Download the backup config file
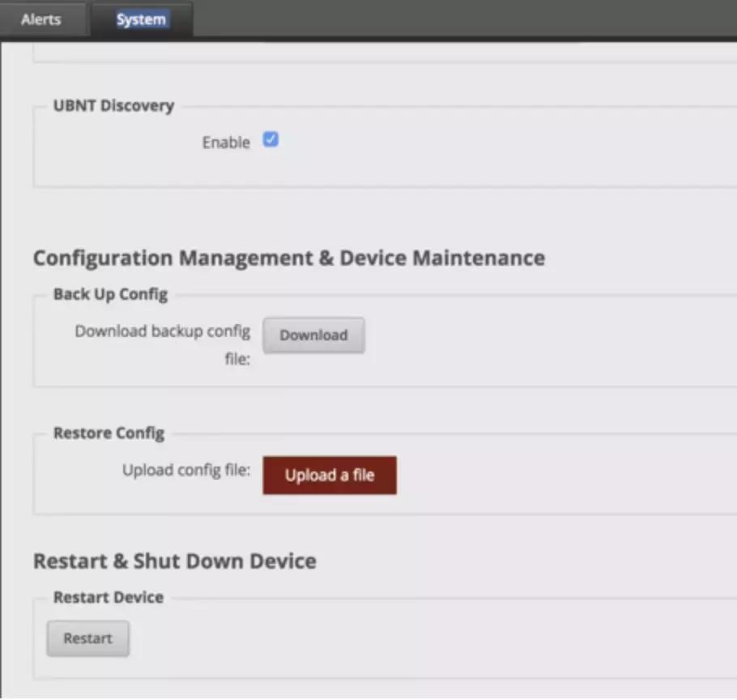 point(313,335)
